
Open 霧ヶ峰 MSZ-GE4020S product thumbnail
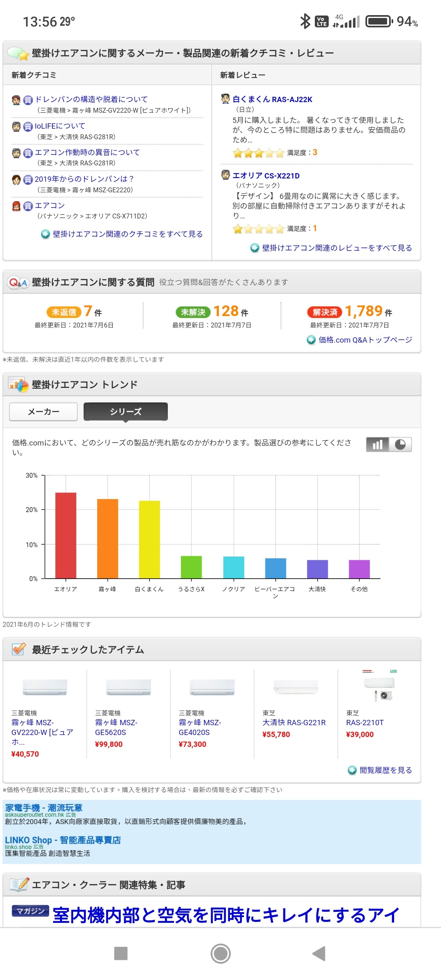[212, 687]
